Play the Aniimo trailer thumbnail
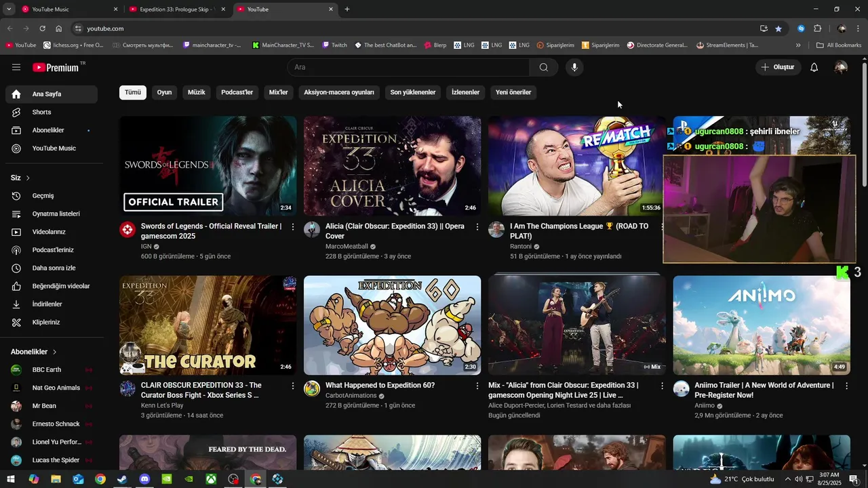This screenshot has height=488, width=868. 762,325
